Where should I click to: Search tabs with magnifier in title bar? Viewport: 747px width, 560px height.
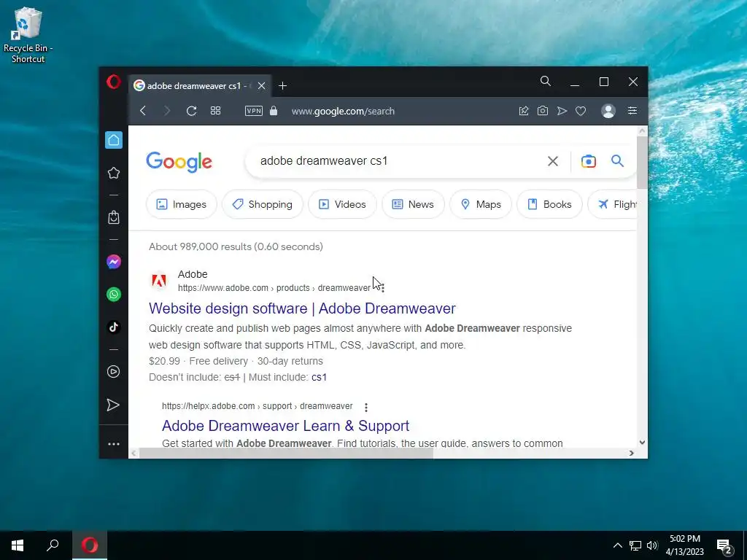point(546,82)
